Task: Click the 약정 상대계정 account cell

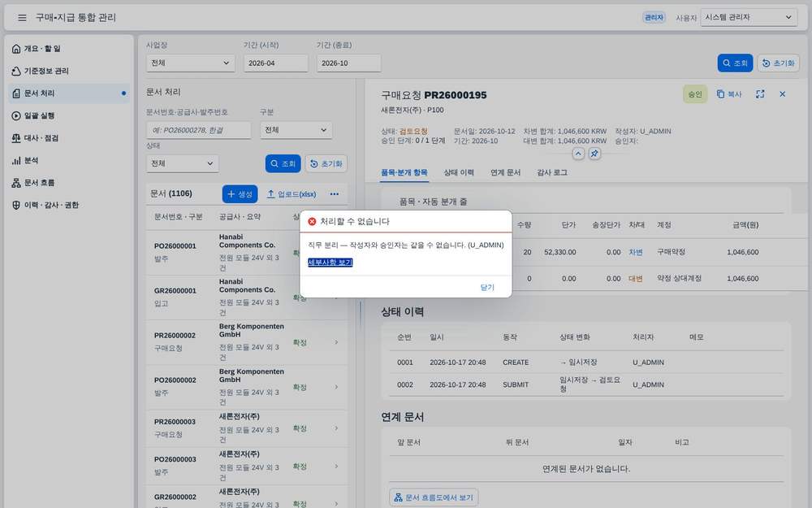Action: [679, 278]
